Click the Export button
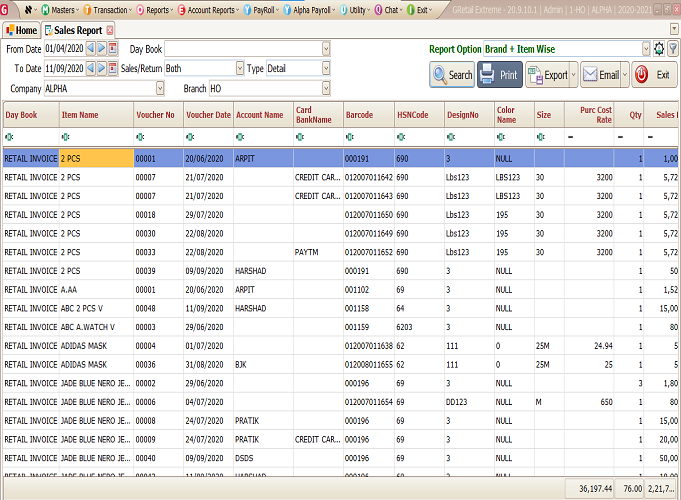 pos(549,75)
